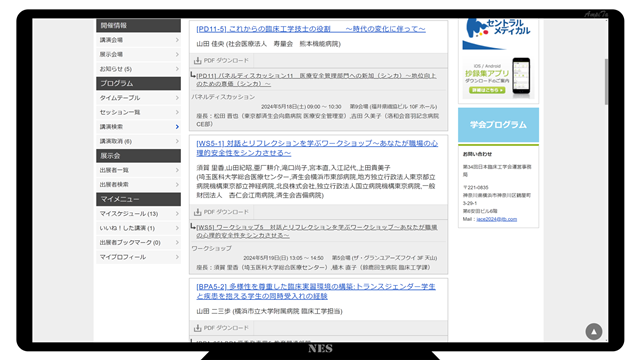Image resolution: width=640 pixels, height=360 pixels.
Task: Open いいね！した講演 (1)
Action: (138, 228)
